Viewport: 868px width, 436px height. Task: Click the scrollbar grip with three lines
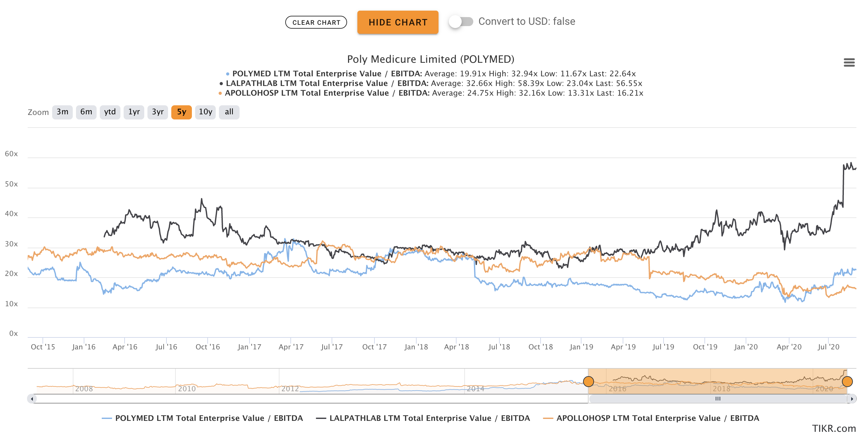[718, 399]
